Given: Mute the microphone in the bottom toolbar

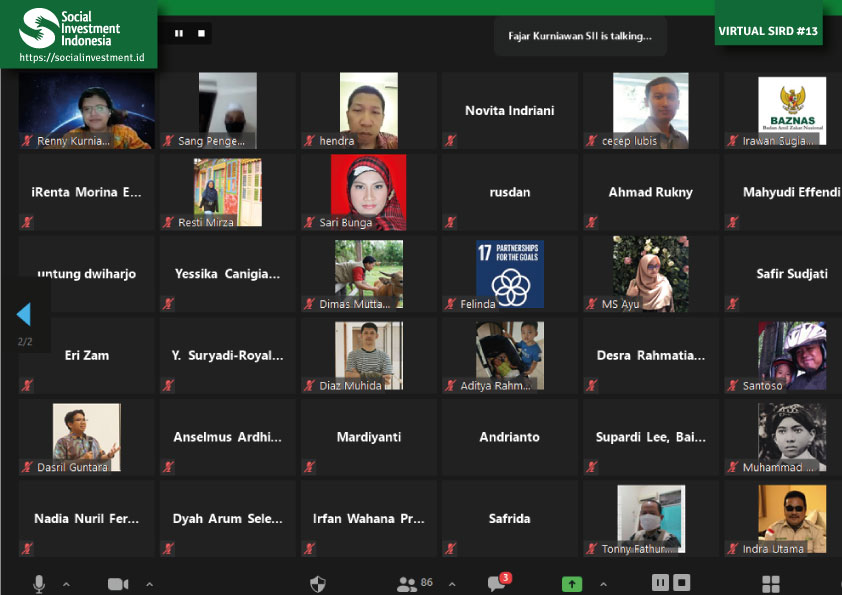Looking at the screenshot, I should click(x=39, y=583).
